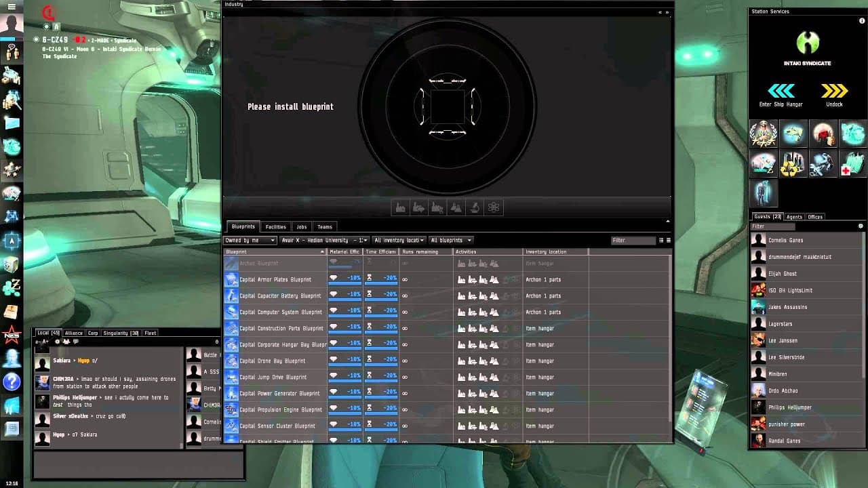Select guest Cornelis Ganes
This screenshot has width=868, height=488.
pos(806,241)
